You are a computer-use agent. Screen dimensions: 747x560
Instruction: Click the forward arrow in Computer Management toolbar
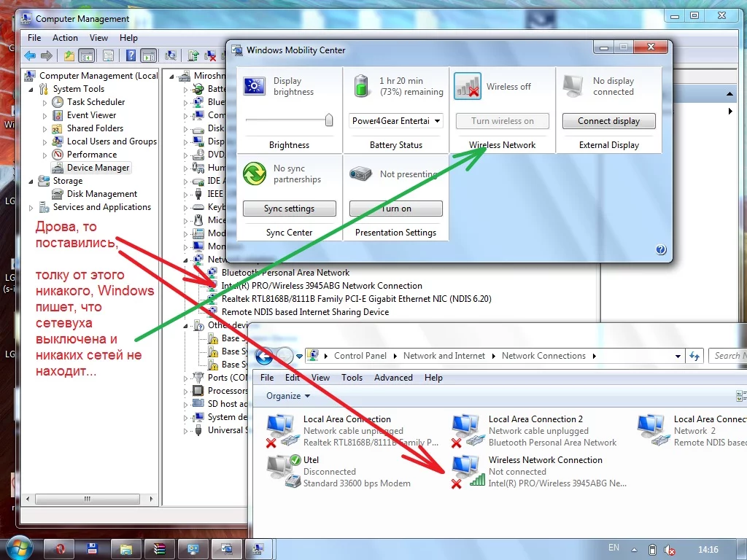[46, 56]
